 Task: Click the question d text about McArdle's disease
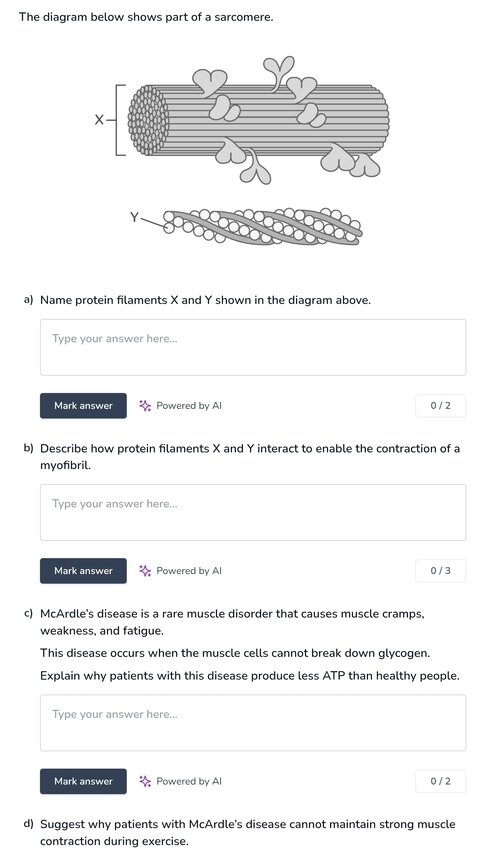coord(248,832)
